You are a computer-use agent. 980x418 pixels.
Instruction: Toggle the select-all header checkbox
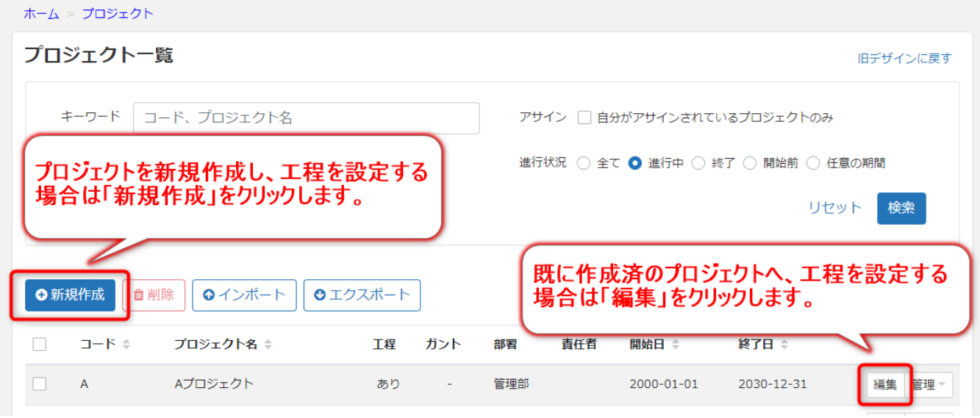click(40, 344)
